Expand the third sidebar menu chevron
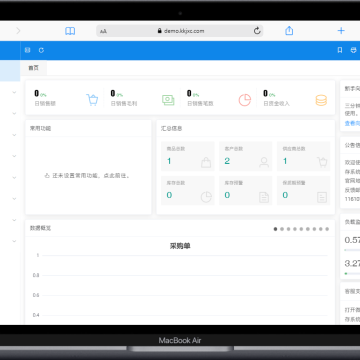Viewport: 360px width, 360px height. (x=14, y=135)
